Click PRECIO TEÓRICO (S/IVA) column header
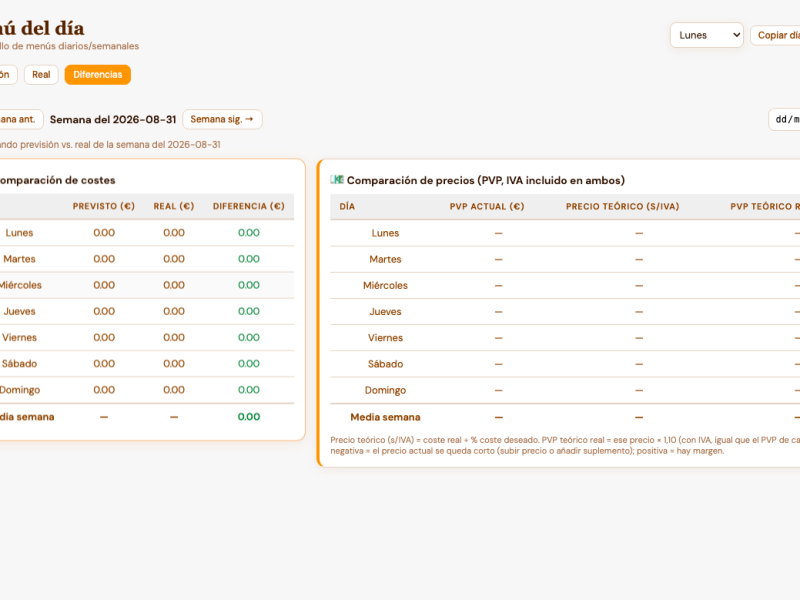The image size is (800, 600). pos(622,207)
